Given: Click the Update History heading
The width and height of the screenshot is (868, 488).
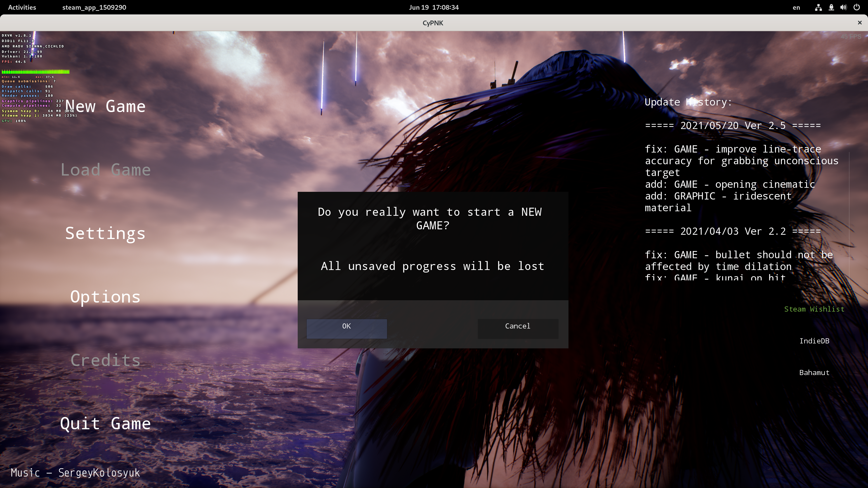Looking at the screenshot, I should point(688,102).
